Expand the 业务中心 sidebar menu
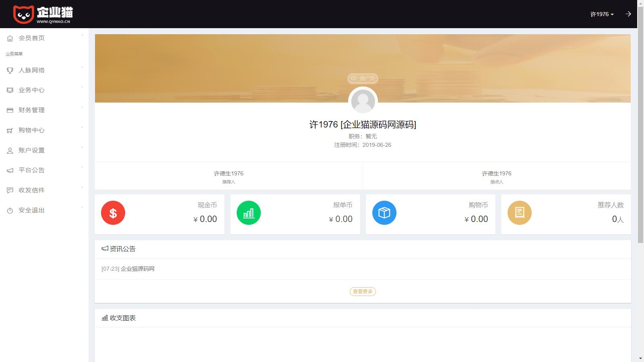This screenshot has height=362, width=644. pyautogui.click(x=44, y=90)
